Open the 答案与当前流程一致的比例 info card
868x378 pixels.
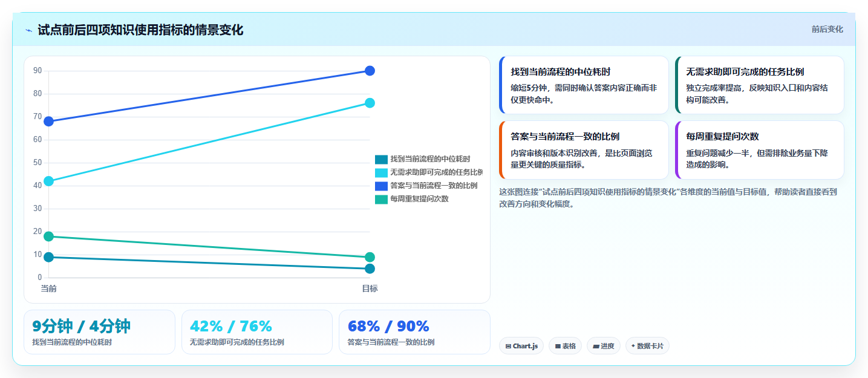pos(584,150)
